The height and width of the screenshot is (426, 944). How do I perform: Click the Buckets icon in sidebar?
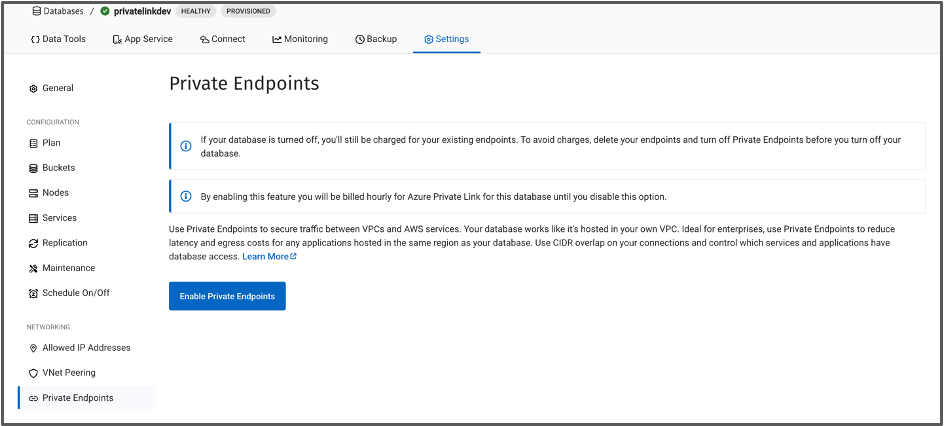click(x=34, y=168)
